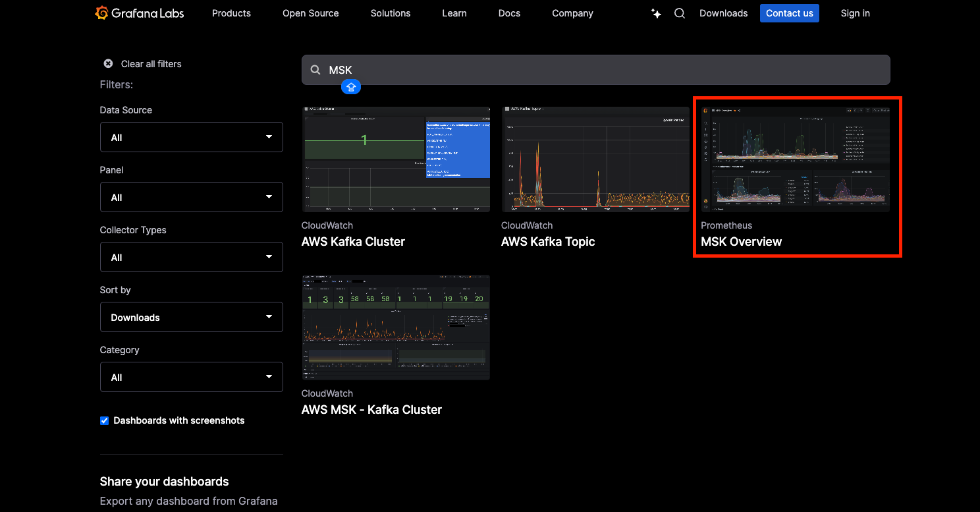Click CloudWatch label above AWS Kafka Topic
Screen dimensions: 980x512
[527, 225]
